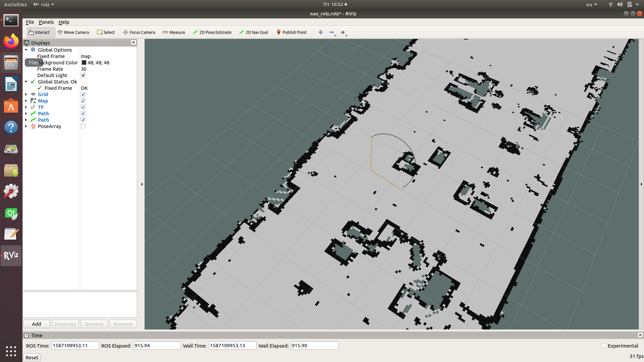
Task: Click the Remove button
Action: tap(94, 324)
